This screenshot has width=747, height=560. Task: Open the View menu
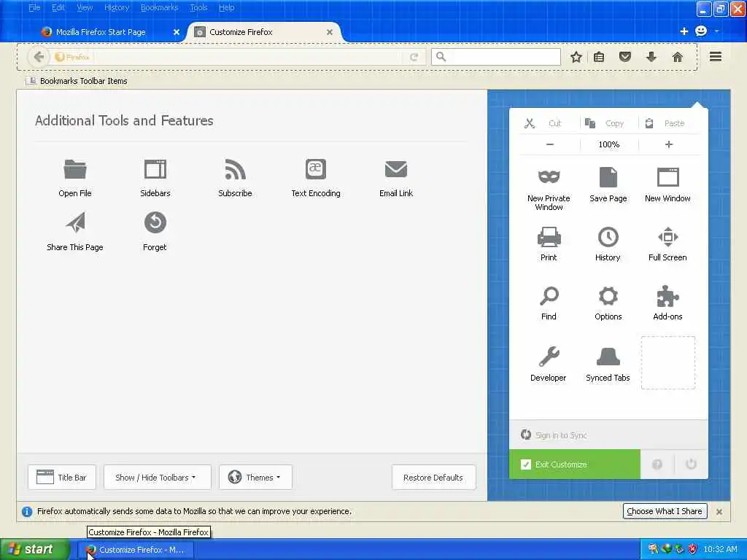pos(85,7)
